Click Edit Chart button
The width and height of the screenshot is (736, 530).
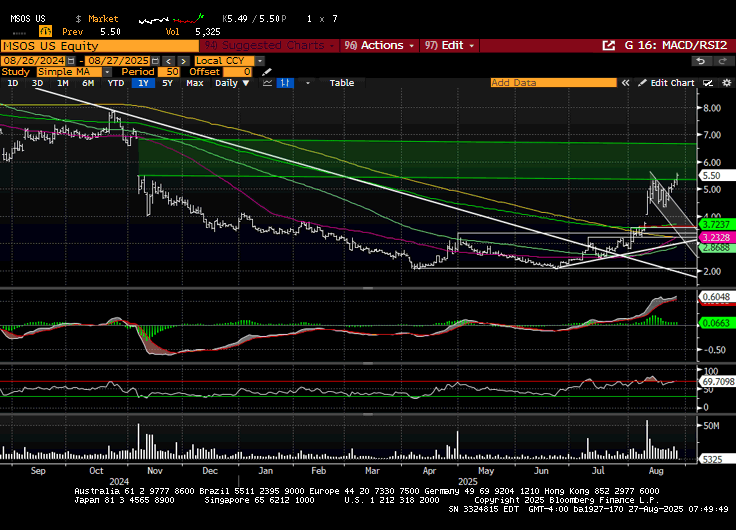click(666, 83)
